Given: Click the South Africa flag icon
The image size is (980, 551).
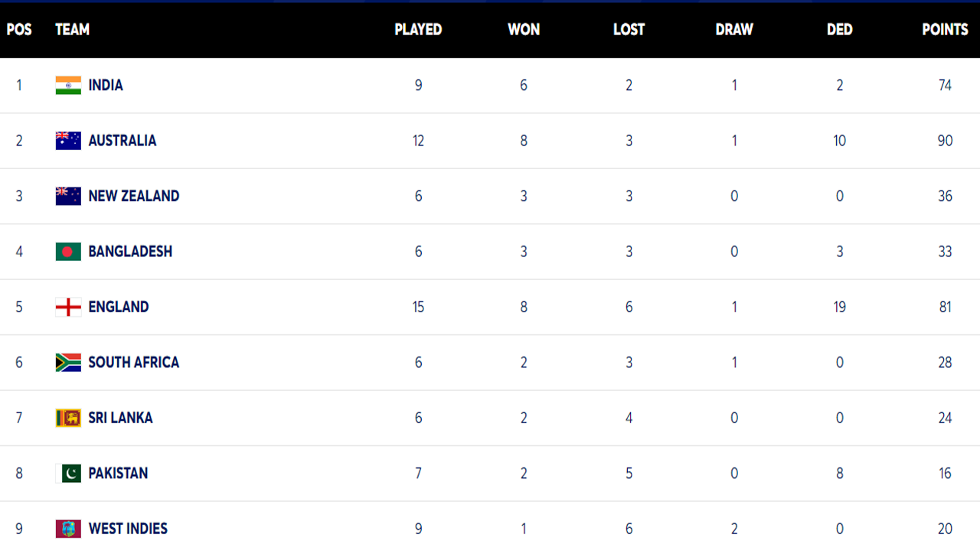Looking at the screenshot, I should (x=68, y=362).
